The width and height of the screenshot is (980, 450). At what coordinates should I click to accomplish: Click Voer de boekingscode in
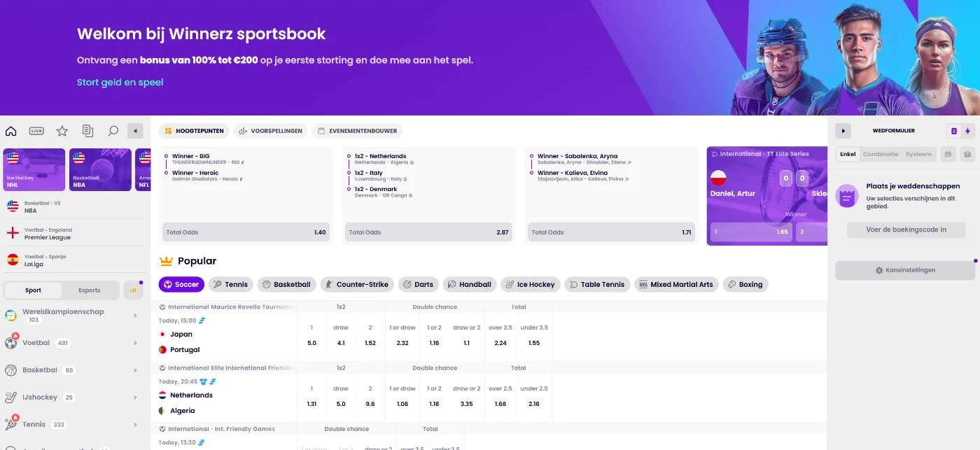click(906, 230)
